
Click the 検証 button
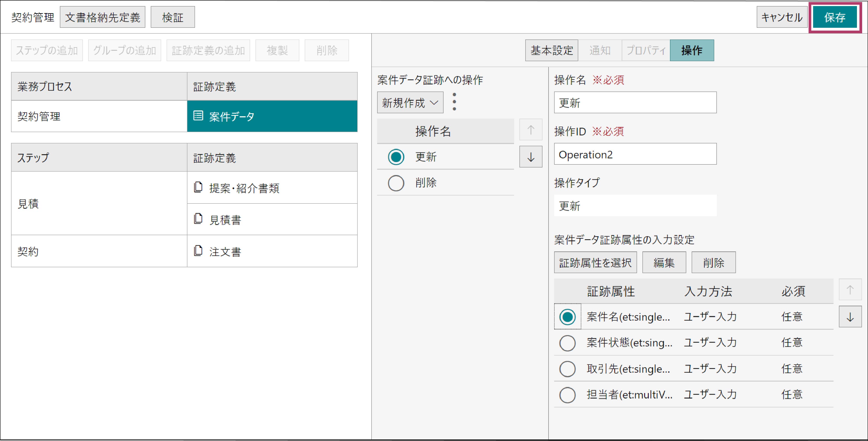click(172, 17)
